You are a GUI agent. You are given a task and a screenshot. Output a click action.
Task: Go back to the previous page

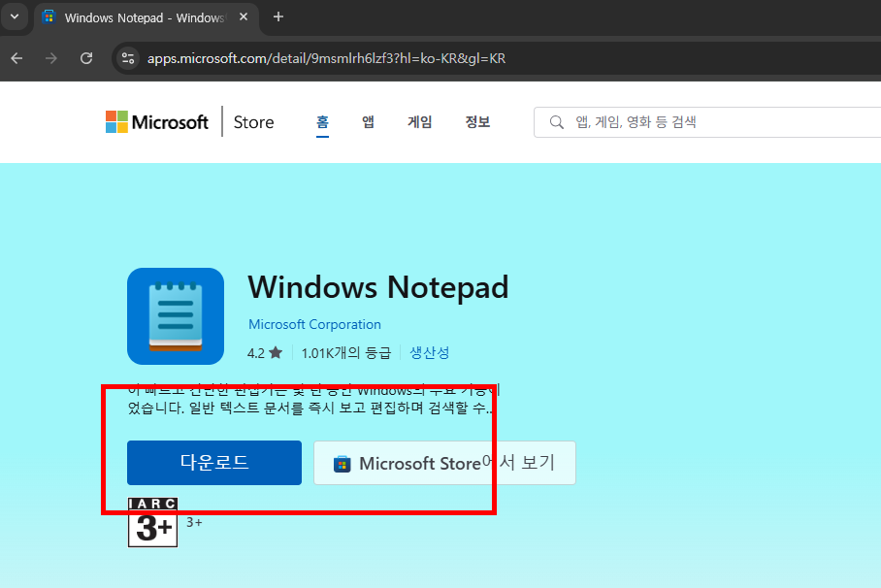(16, 58)
